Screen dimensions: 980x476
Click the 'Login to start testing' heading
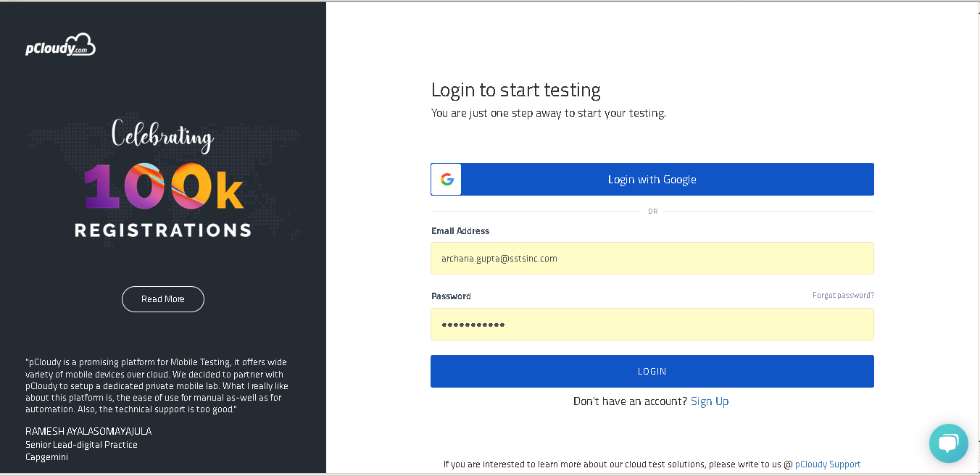tap(516, 90)
